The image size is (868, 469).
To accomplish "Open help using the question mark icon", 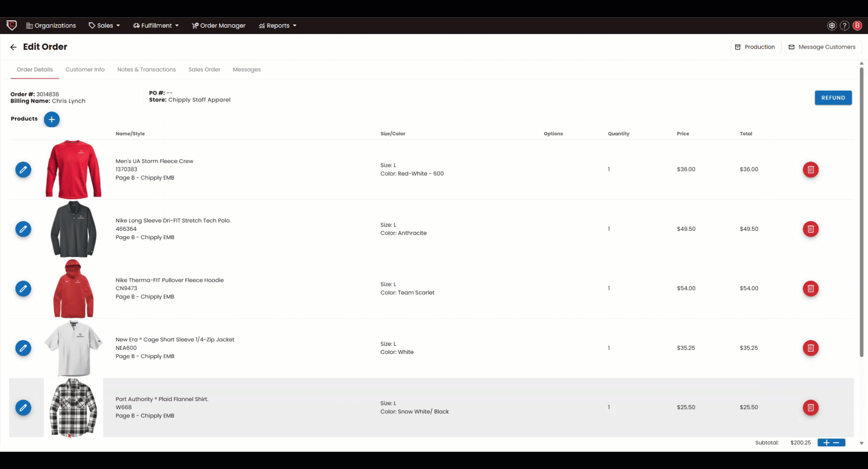I will (x=844, y=25).
